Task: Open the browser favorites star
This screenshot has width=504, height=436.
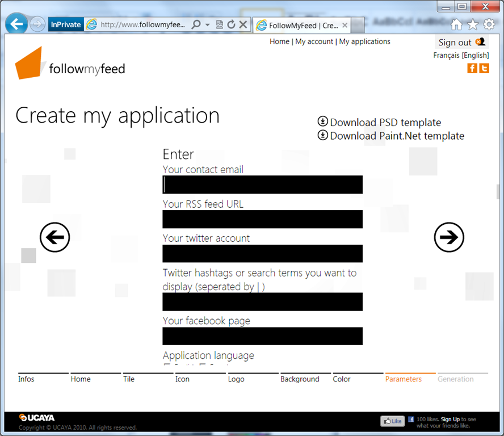Action: pos(473,24)
